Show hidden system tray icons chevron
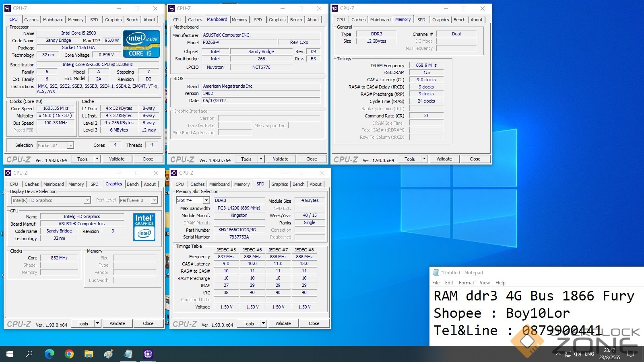644x362 pixels. pyautogui.click(x=558, y=354)
